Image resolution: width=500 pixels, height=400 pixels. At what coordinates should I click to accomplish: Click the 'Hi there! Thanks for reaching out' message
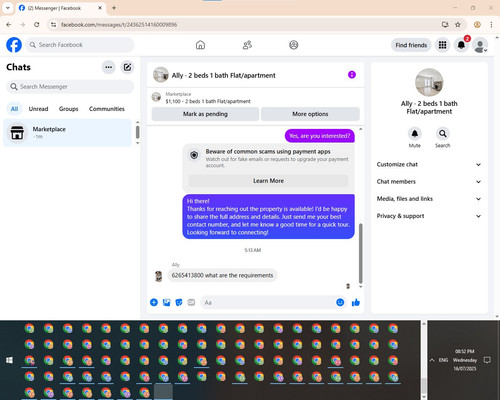click(268, 217)
